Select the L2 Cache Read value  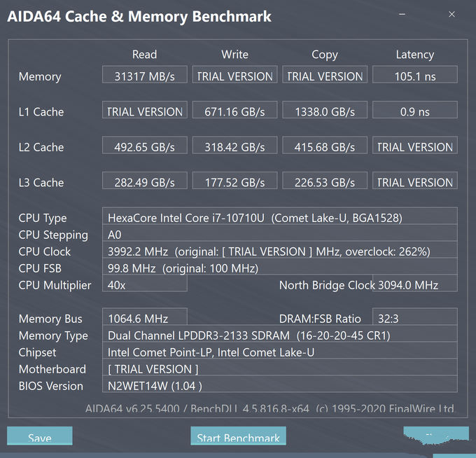pyautogui.click(x=144, y=145)
